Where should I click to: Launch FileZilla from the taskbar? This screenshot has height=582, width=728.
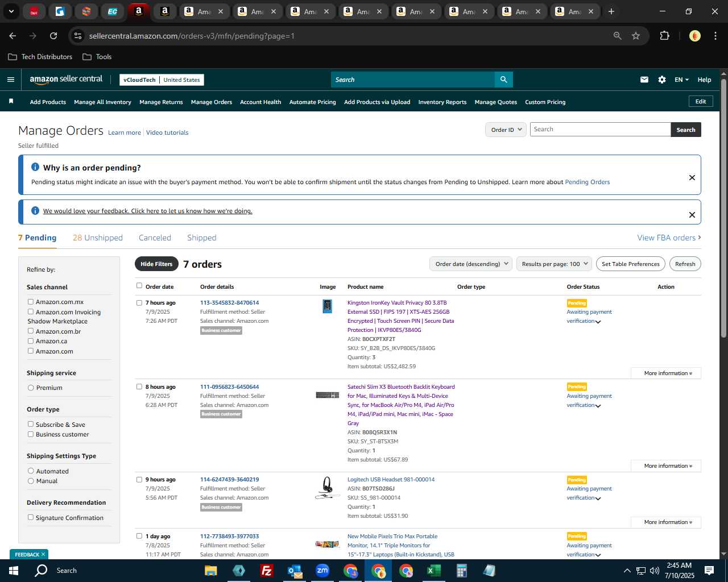(266, 571)
